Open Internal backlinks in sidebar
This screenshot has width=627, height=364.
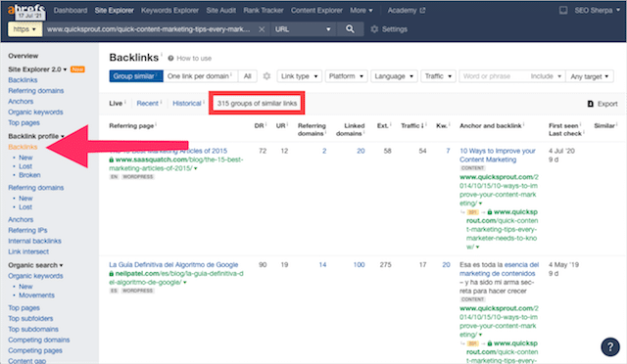pos(34,241)
